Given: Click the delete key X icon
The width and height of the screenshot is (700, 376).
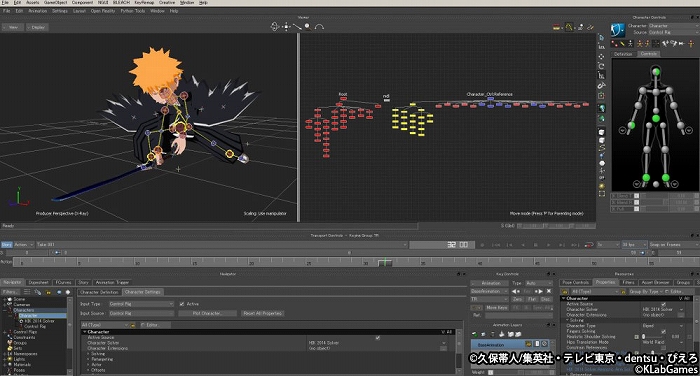Looking at the screenshot, I should point(549,291).
